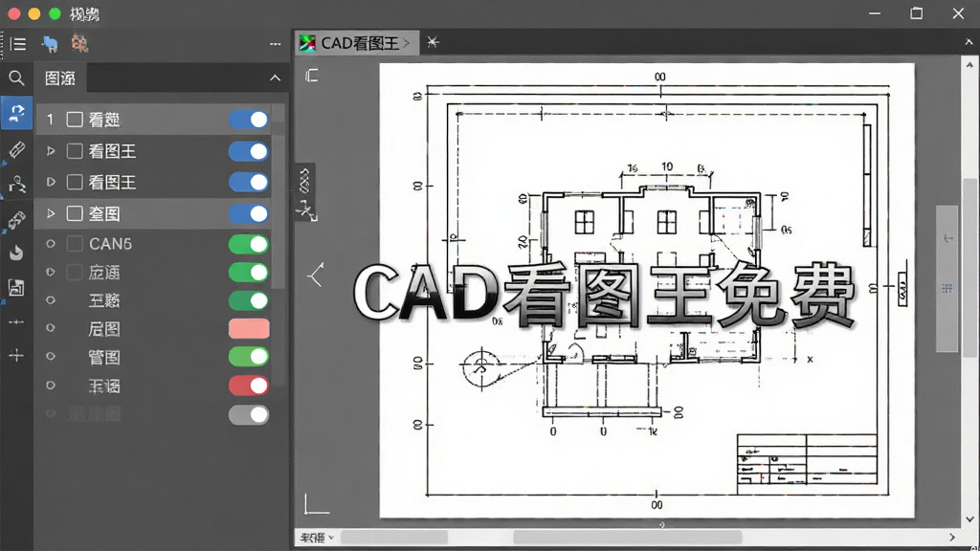
Task: Select layer row number 1
Action: 50,120
